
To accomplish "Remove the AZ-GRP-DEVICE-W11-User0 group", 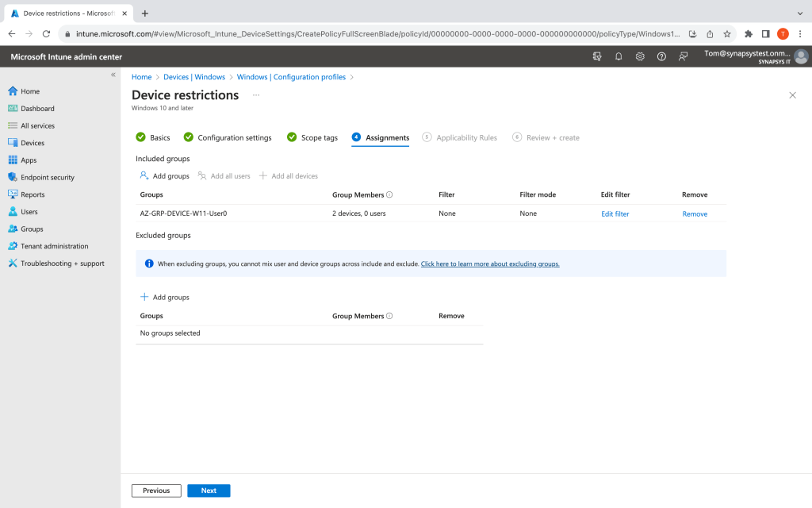I will click(x=695, y=214).
